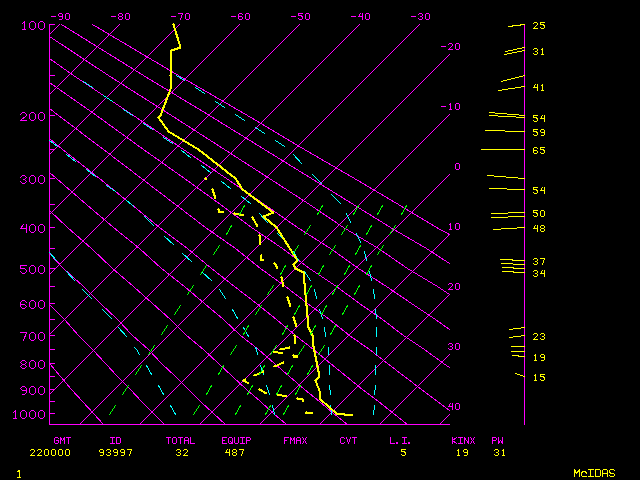The width and height of the screenshot is (640, 480).
Task: Click the EQUIP value 487
Action: (233, 453)
